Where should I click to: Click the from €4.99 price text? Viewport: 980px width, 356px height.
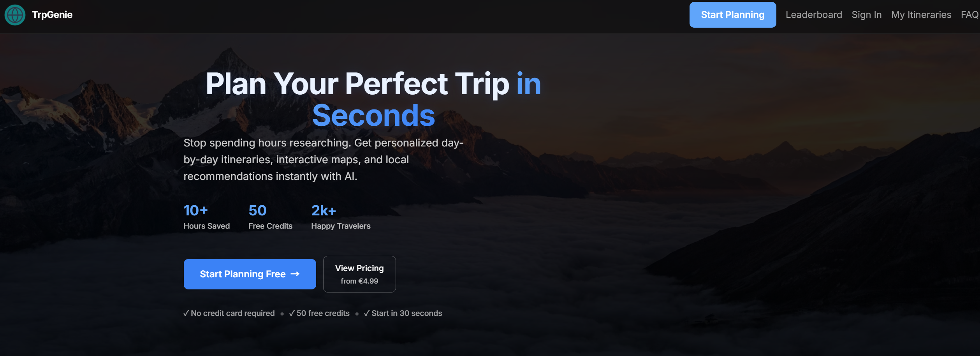coord(359,281)
